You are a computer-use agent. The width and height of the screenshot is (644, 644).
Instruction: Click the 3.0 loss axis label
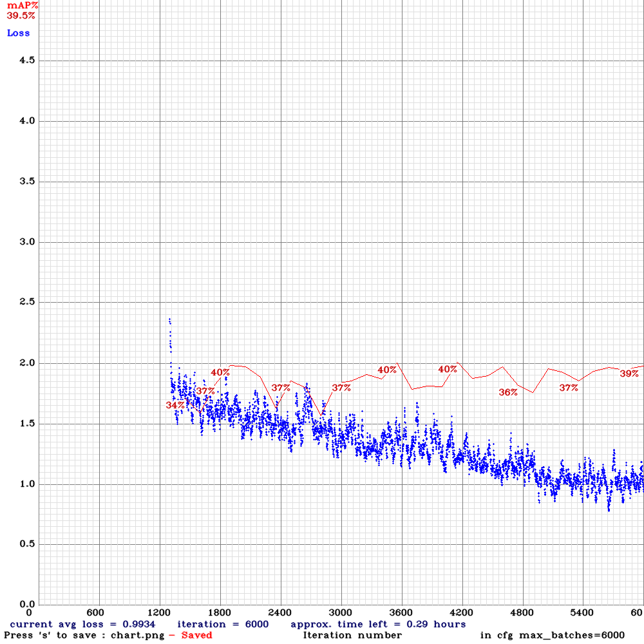coord(27,241)
